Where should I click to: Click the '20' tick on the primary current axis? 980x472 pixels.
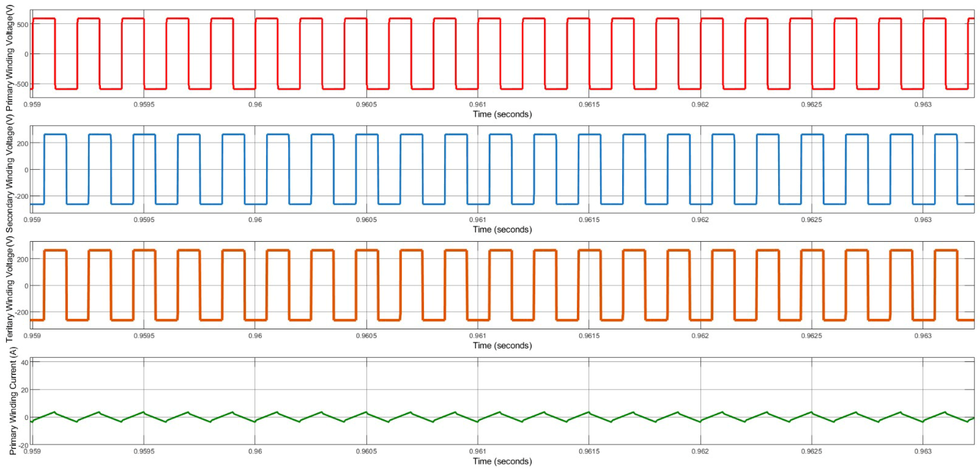point(25,390)
